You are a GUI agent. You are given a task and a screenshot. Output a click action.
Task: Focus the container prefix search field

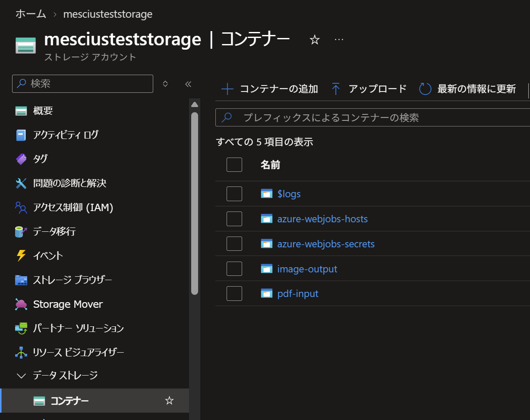(x=372, y=117)
